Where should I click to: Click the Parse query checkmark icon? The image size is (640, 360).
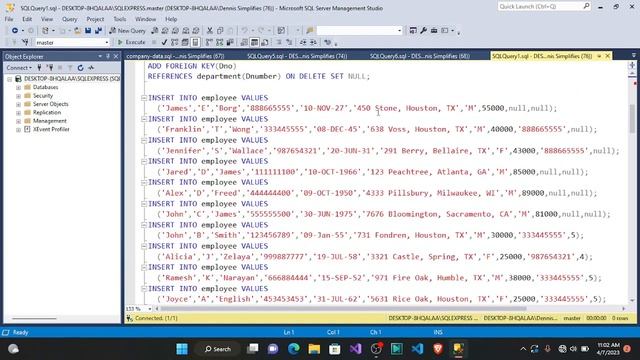click(x=164, y=42)
